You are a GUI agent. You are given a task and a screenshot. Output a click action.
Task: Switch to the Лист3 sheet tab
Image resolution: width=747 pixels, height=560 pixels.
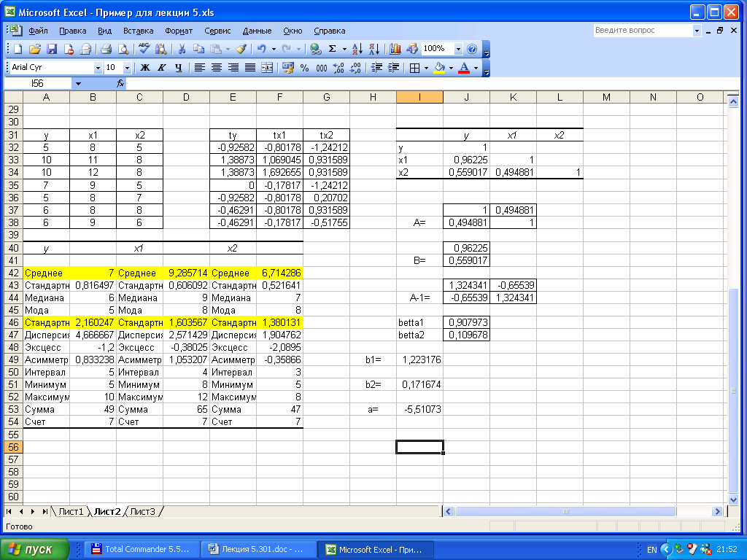click(x=142, y=511)
